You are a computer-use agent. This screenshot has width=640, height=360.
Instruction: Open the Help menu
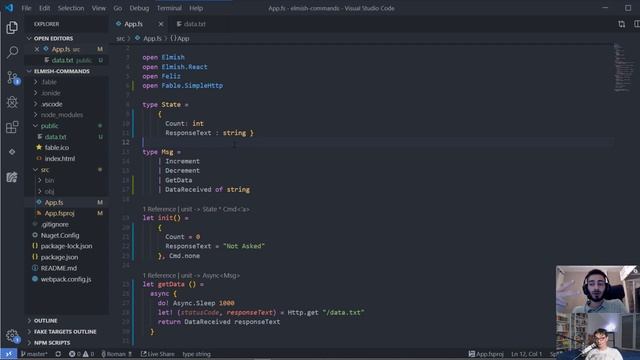196,8
